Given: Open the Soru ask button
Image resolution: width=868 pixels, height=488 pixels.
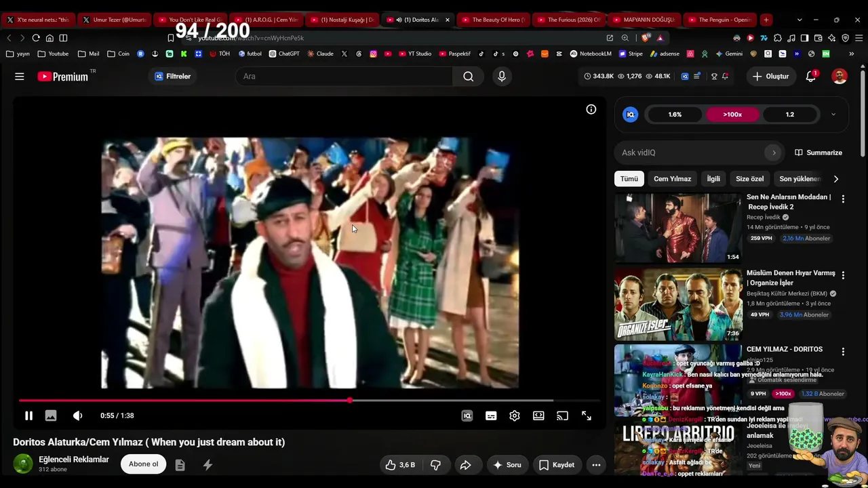Looking at the screenshot, I should coord(507,465).
